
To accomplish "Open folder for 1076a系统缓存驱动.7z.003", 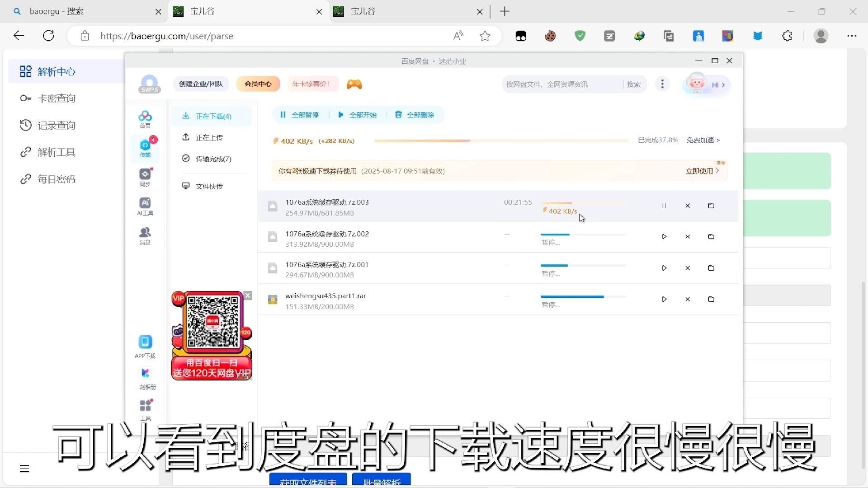I will tap(711, 206).
